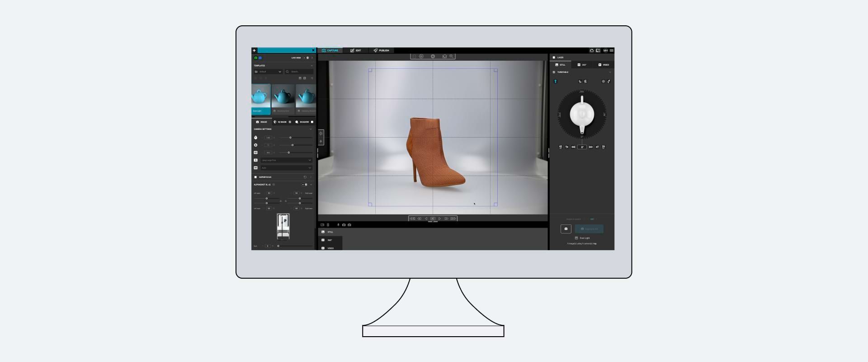Enable the IQ Mask checkbox
The height and width of the screenshot is (362, 868).
pyautogui.click(x=290, y=122)
